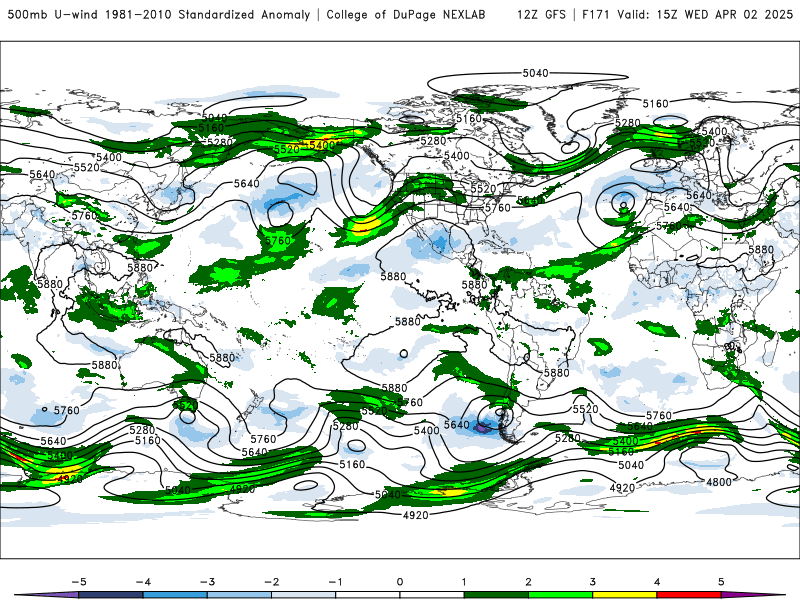Select the bright green 2 to 3 colorbar segment
The width and height of the screenshot is (800, 600).
pos(561,595)
